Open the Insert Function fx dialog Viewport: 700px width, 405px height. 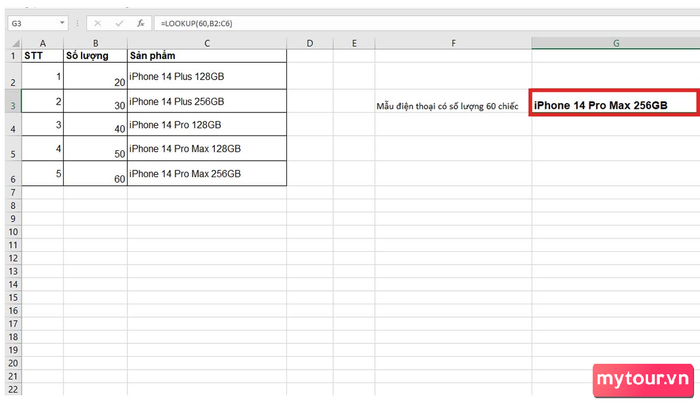click(141, 23)
